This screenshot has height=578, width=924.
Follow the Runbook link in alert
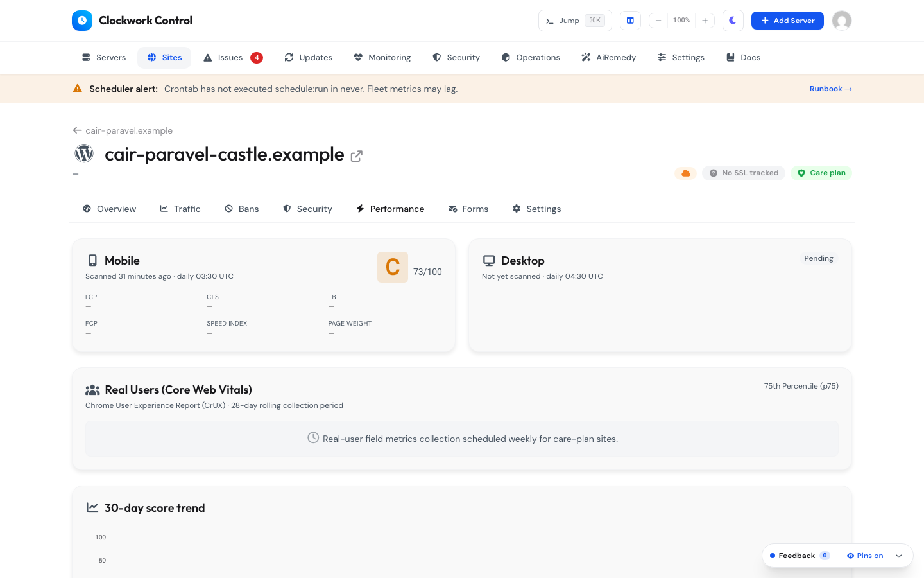831,89
